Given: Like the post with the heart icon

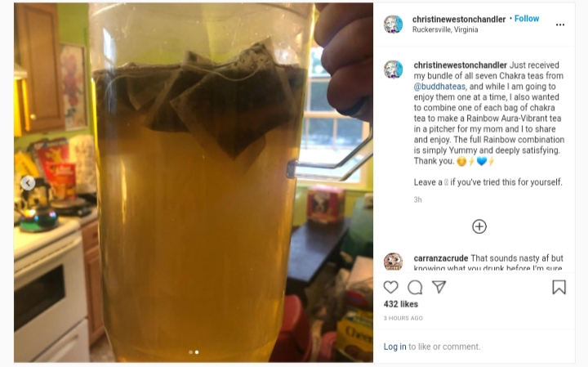Looking at the screenshot, I should [390, 287].
